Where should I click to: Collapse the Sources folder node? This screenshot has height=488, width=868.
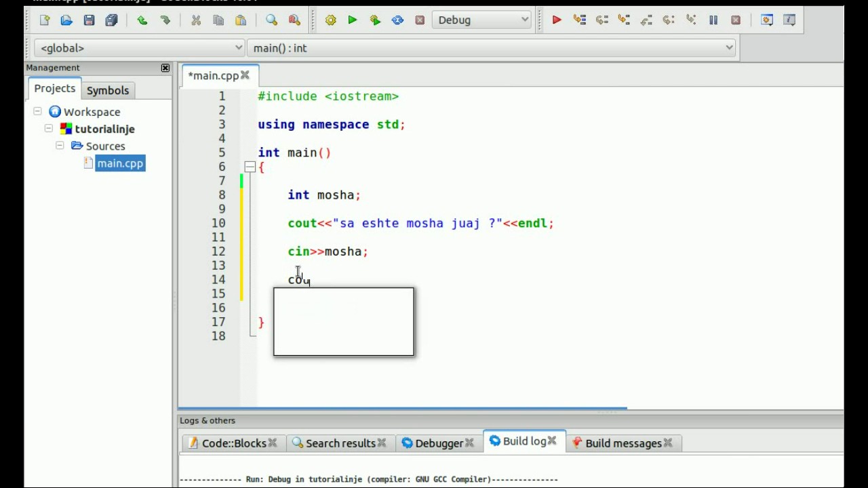[x=60, y=145]
